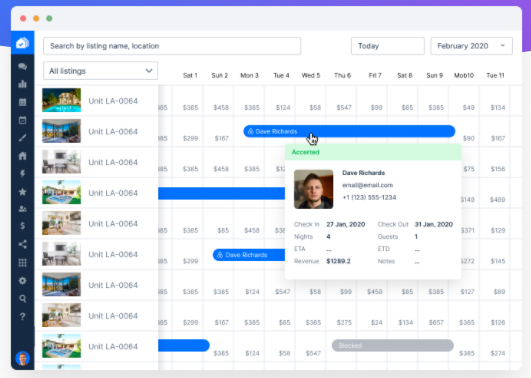Select the Fri 7 date header
531x378 pixels.
(375, 75)
